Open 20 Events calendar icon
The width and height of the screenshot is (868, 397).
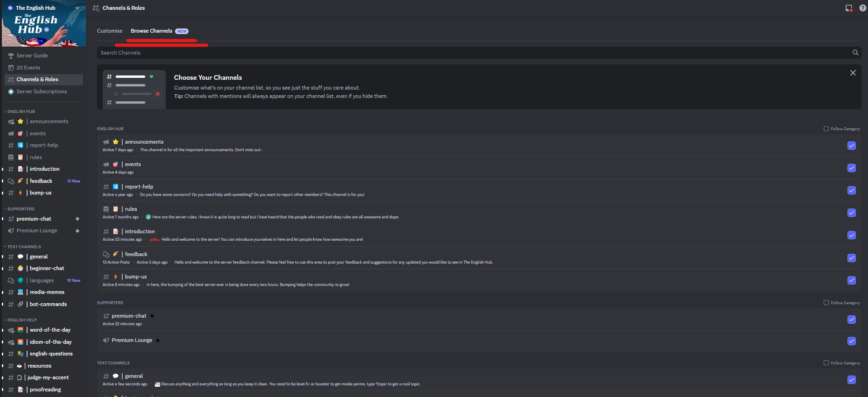point(11,68)
